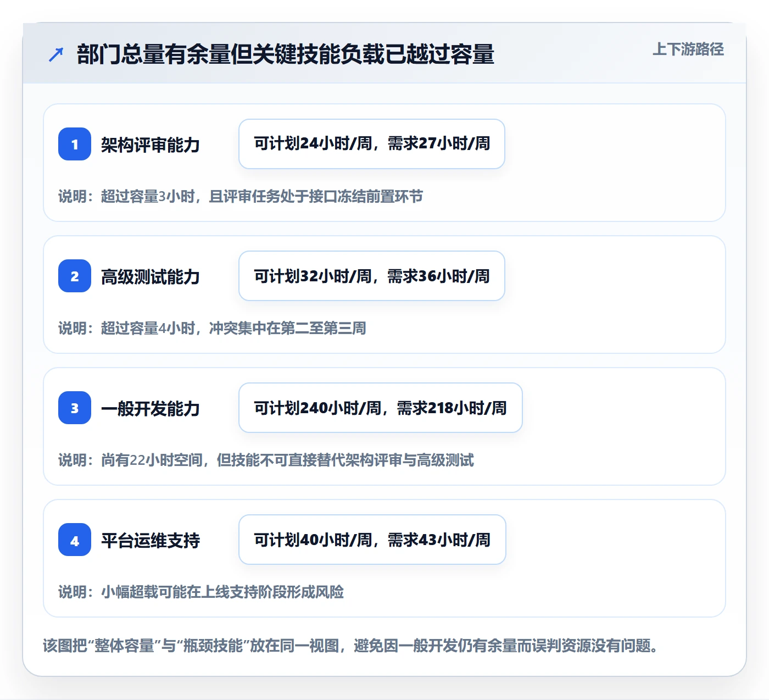The width and height of the screenshot is (769, 700).
Task: Click the 平台运维支持 heading
Action: (x=151, y=541)
